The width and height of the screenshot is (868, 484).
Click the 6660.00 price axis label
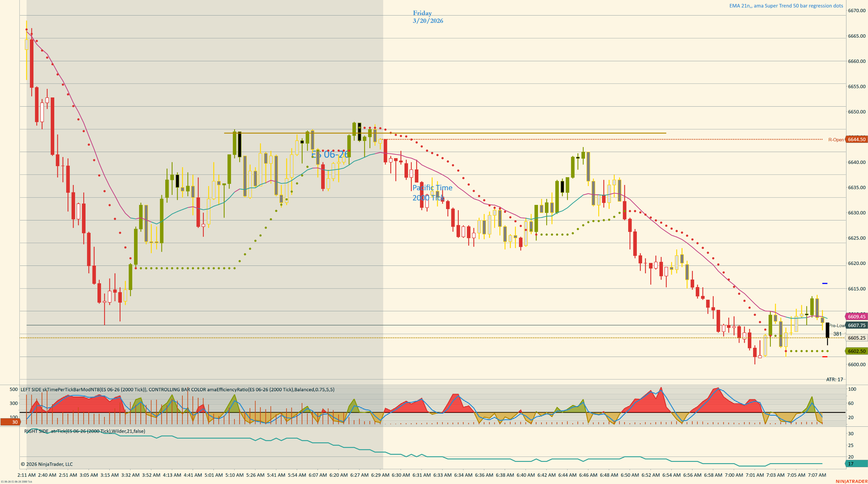[x=857, y=61]
